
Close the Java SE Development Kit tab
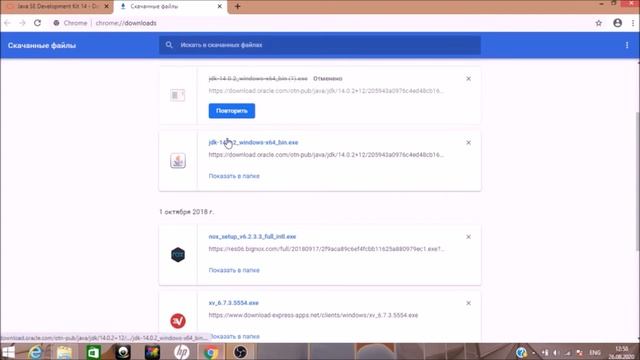107,7
